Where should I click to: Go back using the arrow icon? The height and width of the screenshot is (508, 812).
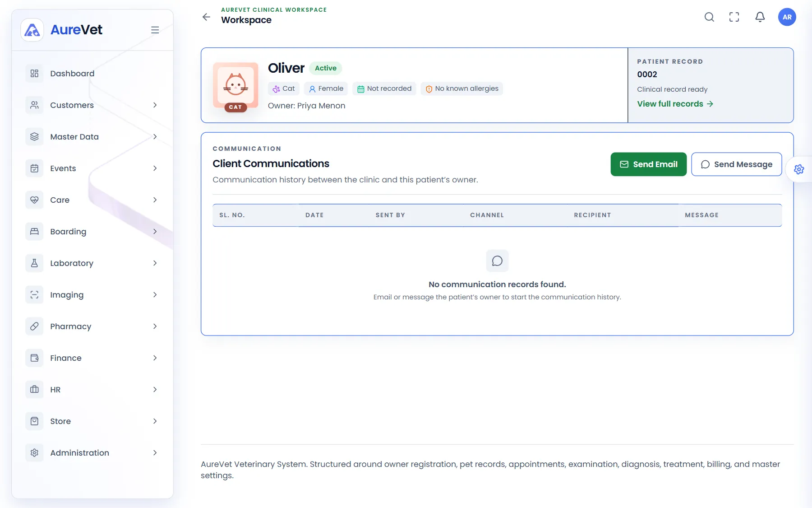[x=206, y=17]
